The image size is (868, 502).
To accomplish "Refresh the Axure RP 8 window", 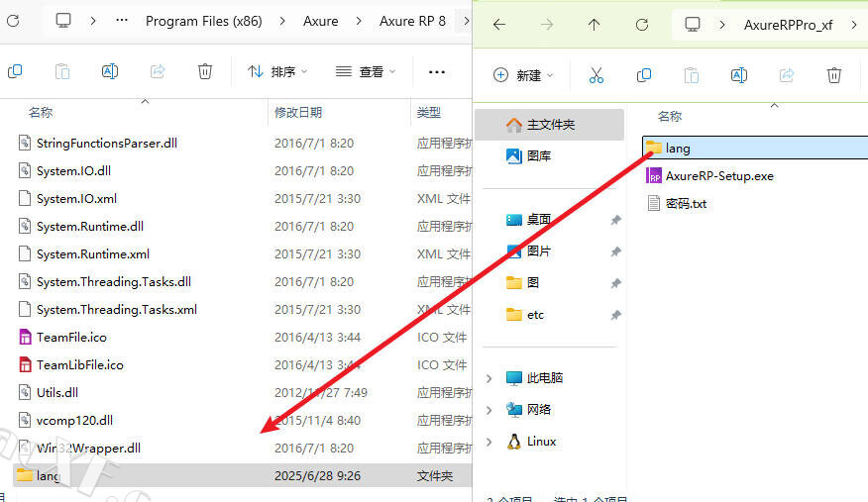I will coord(13,21).
